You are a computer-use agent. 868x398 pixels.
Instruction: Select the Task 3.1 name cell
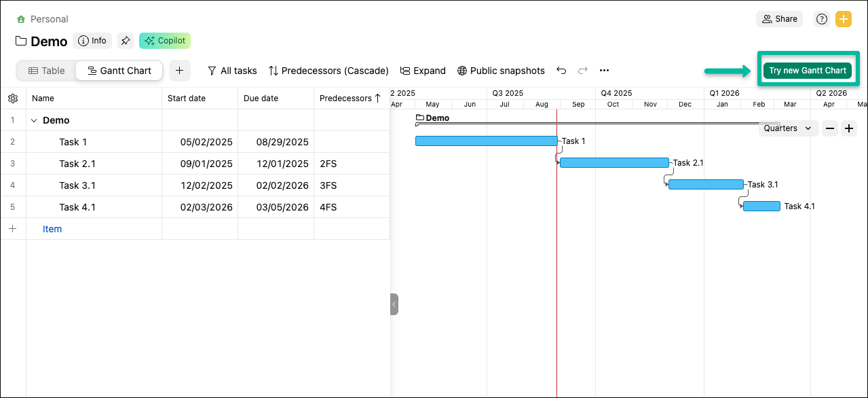click(94, 185)
